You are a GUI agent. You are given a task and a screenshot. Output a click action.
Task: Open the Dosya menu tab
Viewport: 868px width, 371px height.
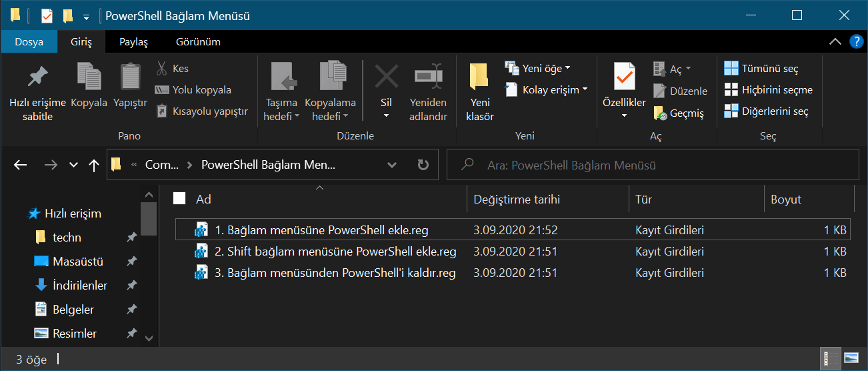coord(29,41)
